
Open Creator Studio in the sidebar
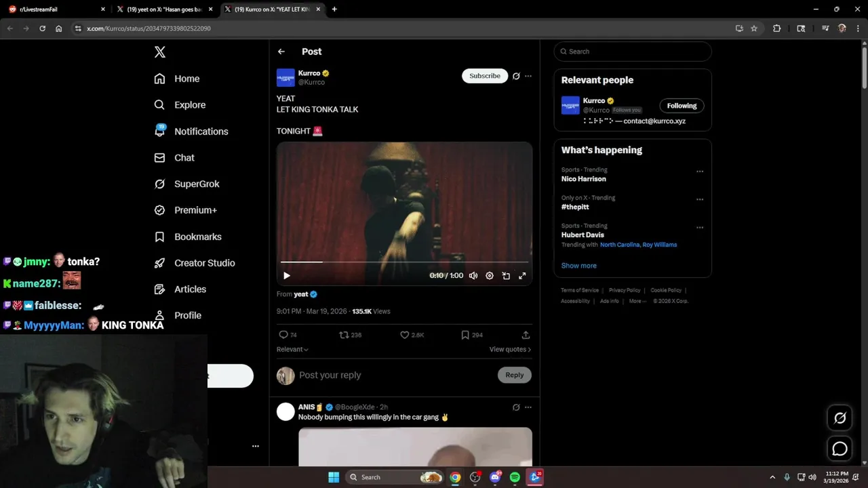click(x=195, y=263)
